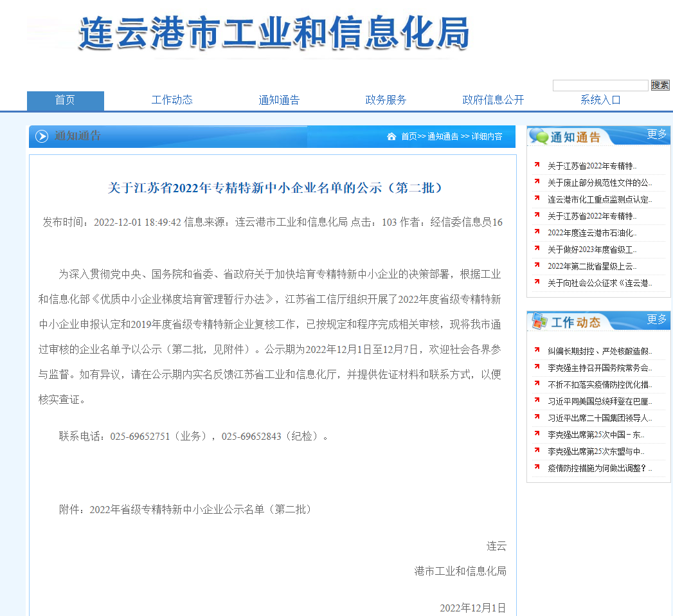
Task: Click the signature line 港市工业和信息化局
Action: (x=460, y=571)
